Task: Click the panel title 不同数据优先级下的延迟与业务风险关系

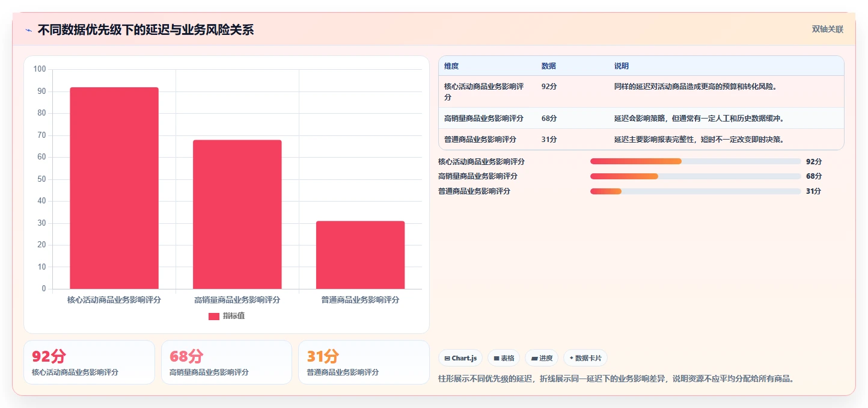Action: point(145,30)
